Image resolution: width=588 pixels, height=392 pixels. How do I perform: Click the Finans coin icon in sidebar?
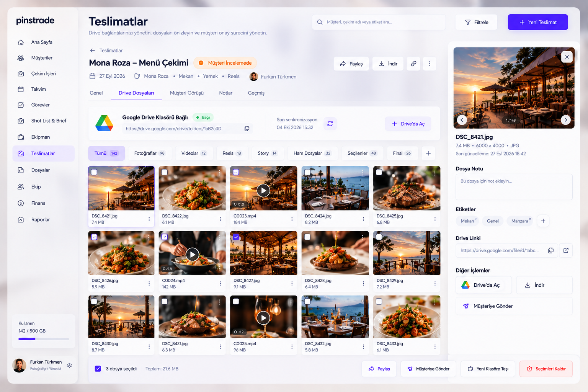tap(21, 203)
